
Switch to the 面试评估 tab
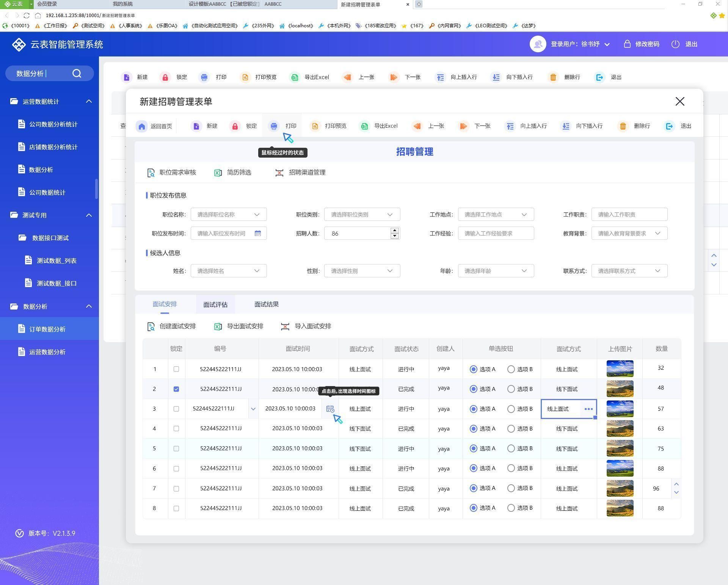(215, 305)
